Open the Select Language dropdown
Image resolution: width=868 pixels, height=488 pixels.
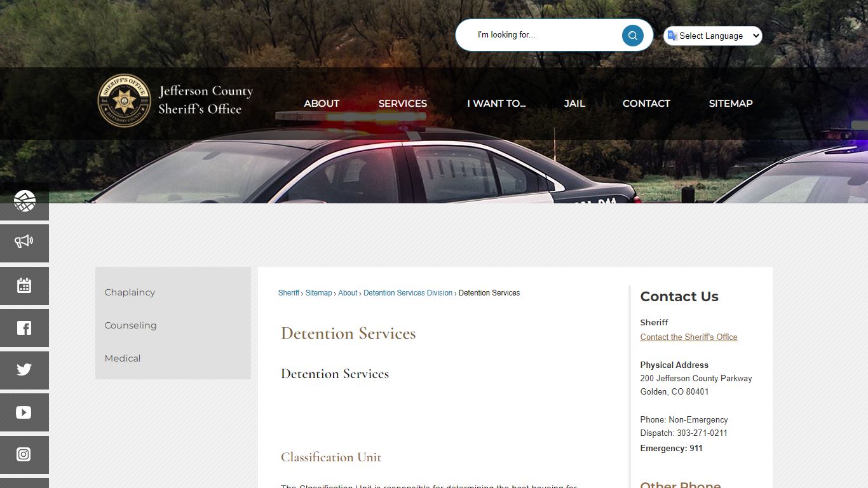[x=713, y=36]
